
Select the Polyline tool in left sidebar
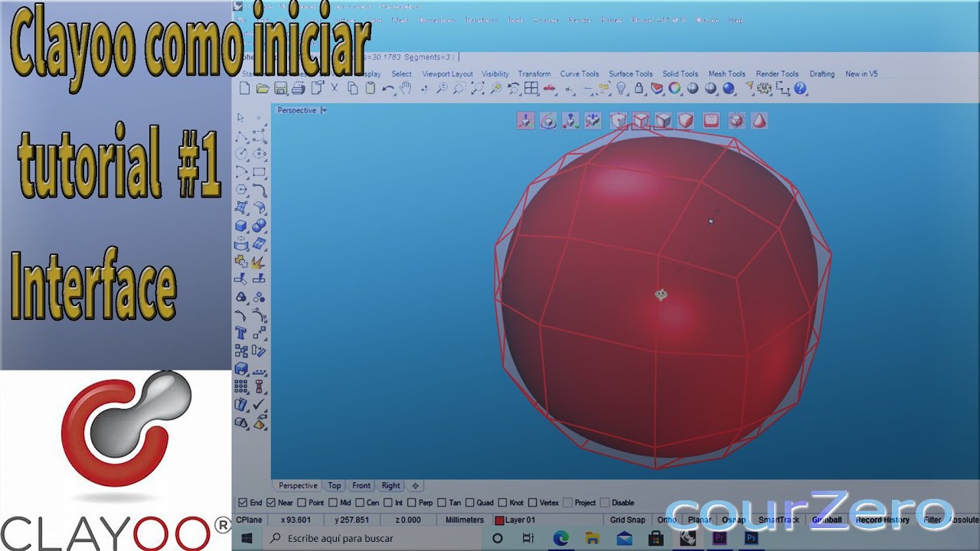point(241,137)
